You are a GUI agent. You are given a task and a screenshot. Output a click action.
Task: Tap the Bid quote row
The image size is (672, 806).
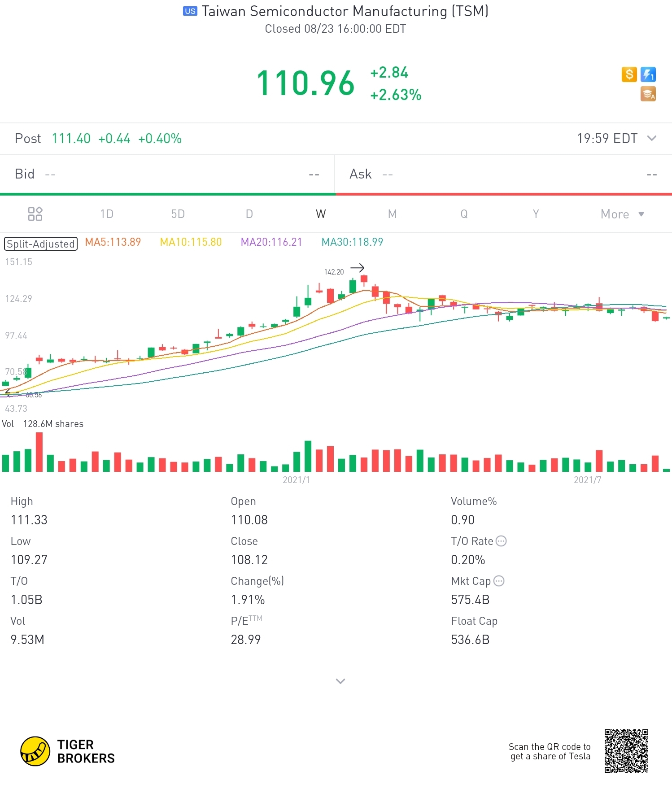[167, 174]
